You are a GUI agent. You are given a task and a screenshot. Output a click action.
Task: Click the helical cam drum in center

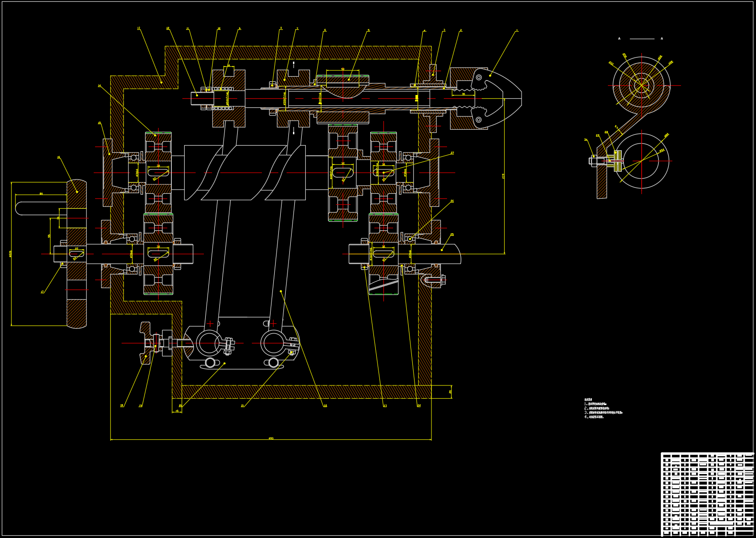tap(245, 173)
